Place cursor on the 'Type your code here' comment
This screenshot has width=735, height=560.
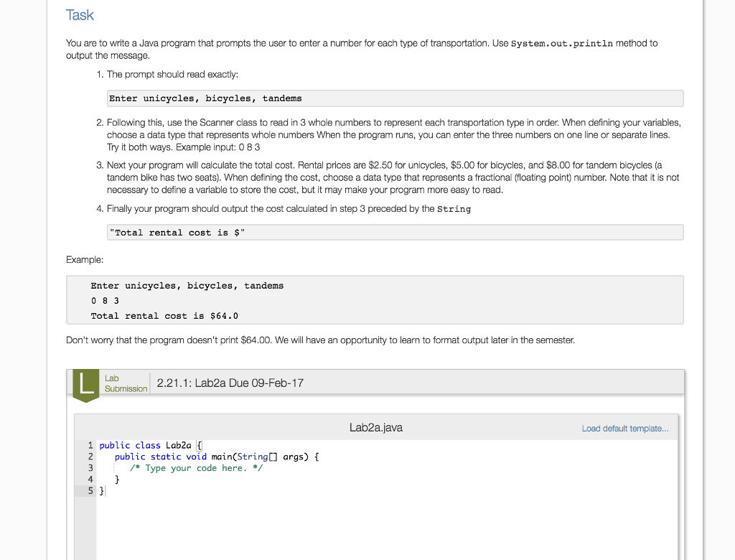coord(197,468)
